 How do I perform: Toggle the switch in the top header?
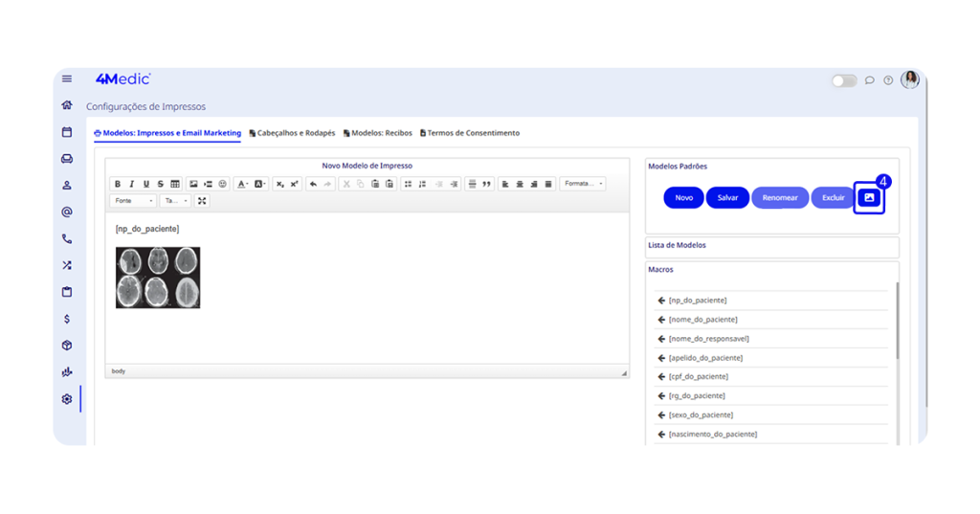pyautogui.click(x=843, y=80)
